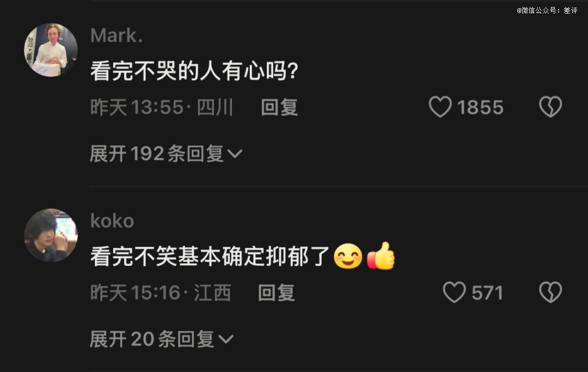Open username koko profile link
Image resolution: width=588 pixels, height=372 pixels.
click(x=112, y=221)
